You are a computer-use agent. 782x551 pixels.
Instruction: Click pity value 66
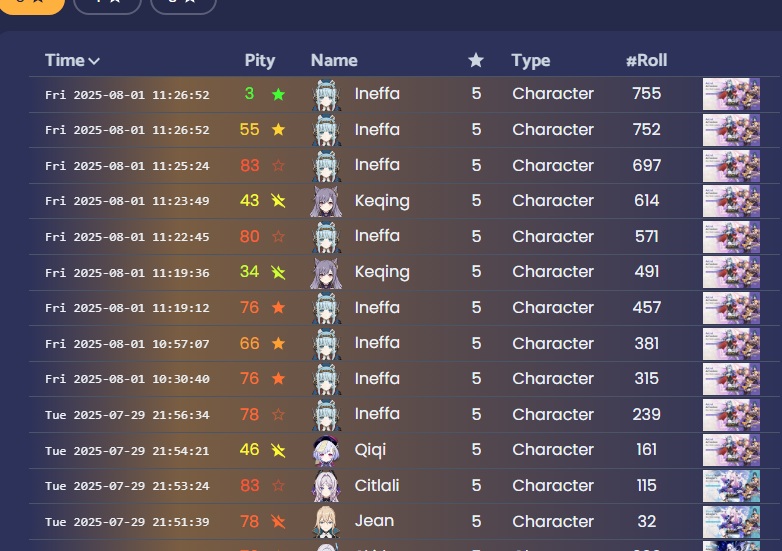coord(249,343)
